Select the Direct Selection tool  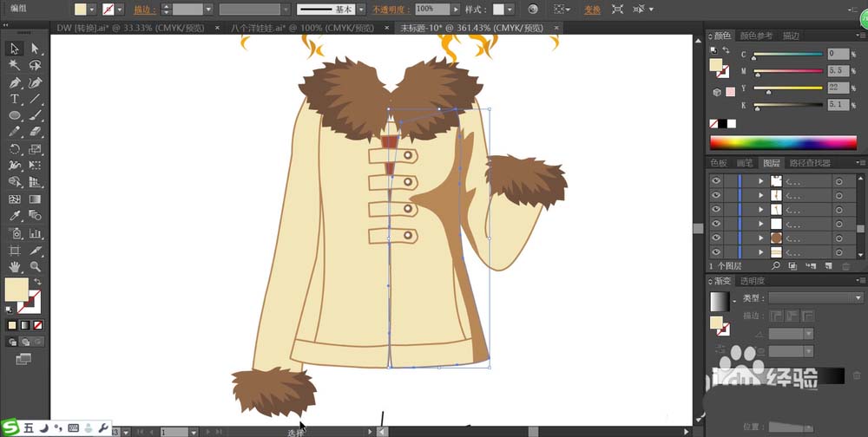(35, 49)
